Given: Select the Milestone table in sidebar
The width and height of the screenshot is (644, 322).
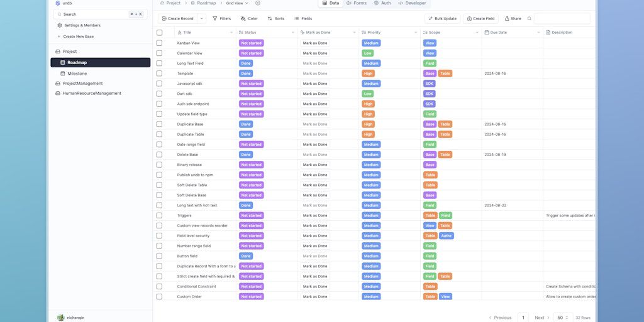Looking at the screenshot, I should [x=77, y=74].
